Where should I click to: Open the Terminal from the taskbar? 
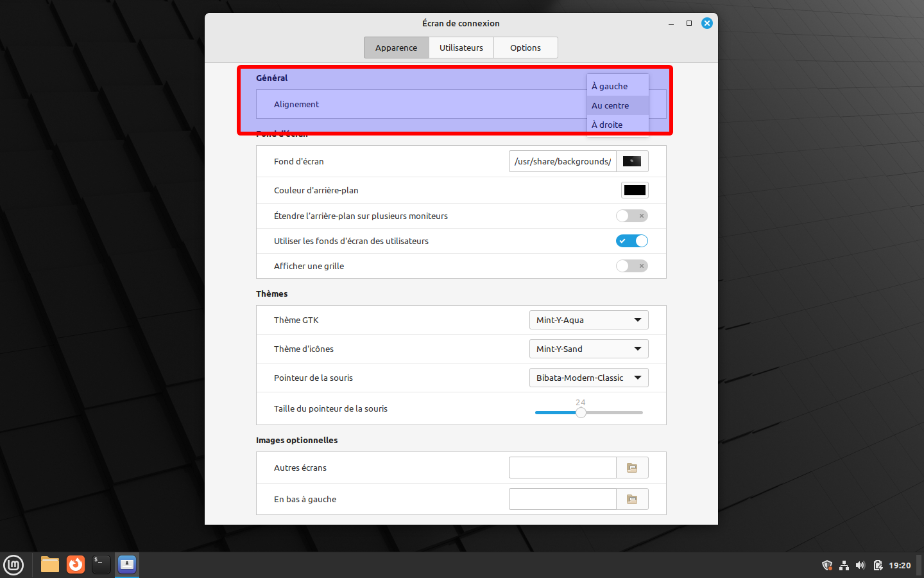pyautogui.click(x=101, y=565)
